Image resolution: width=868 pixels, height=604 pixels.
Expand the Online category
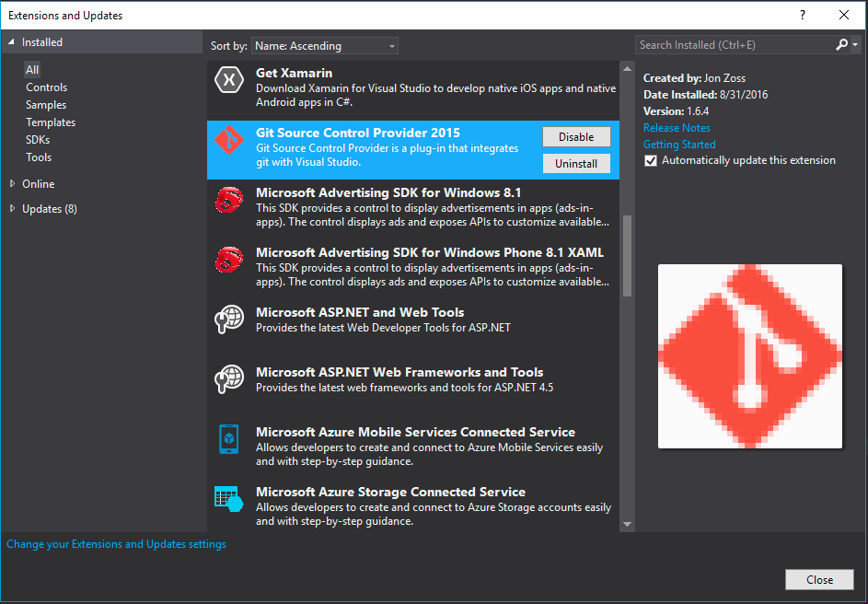click(12, 183)
